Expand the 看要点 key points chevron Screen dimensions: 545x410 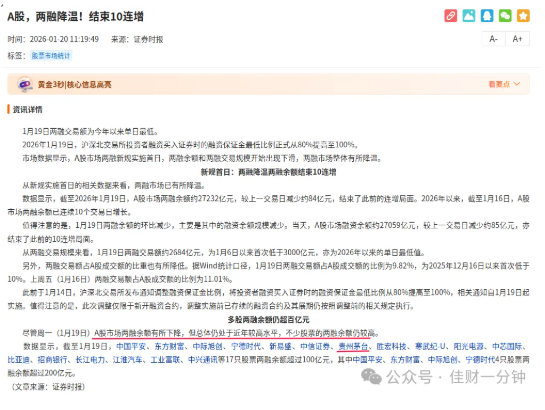coord(517,84)
